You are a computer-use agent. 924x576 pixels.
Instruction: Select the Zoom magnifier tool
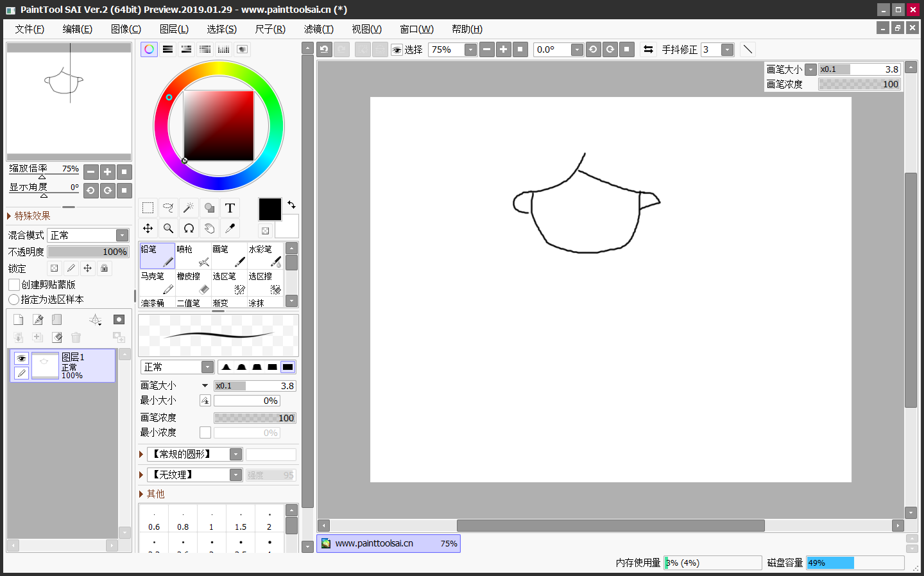click(168, 229)
